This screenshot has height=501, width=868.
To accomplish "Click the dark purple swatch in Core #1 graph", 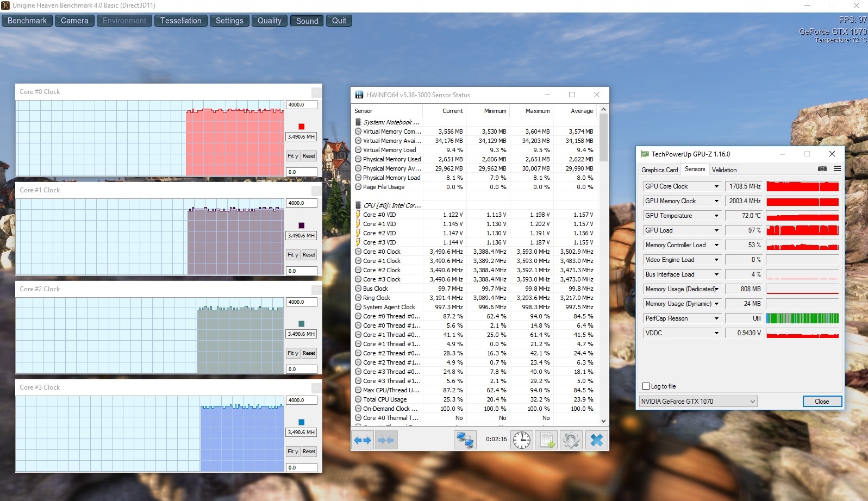I will 302,226.
